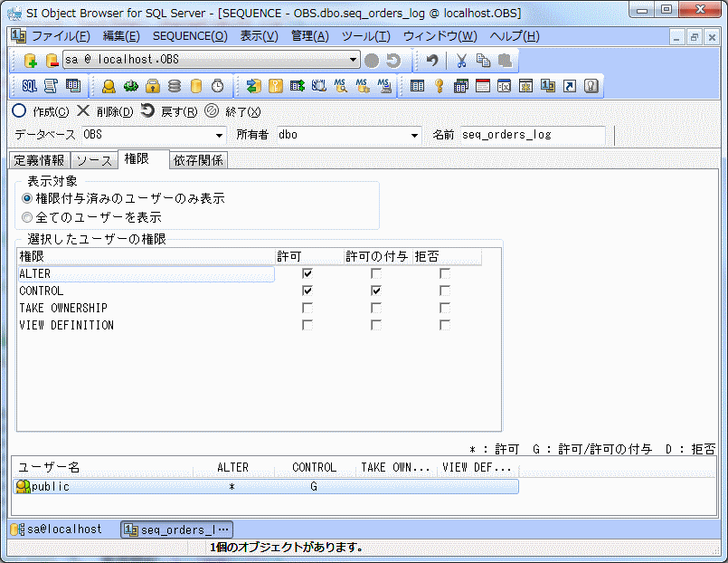Expand the データベース OBS dropdown

[x=219, y=135]
